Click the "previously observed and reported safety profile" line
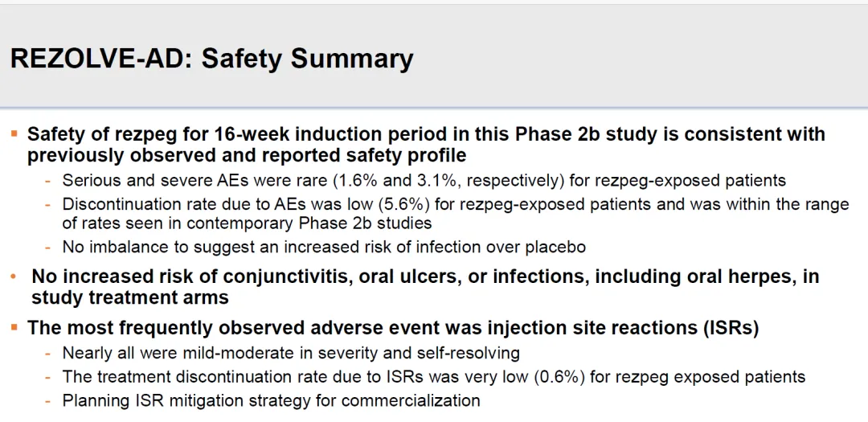The height and width of the screenshot is (422, 868). tap(247, 155)
